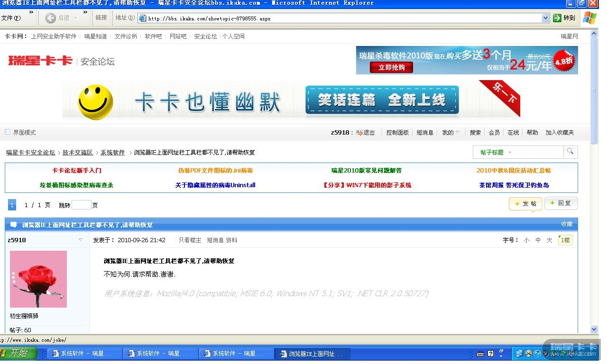Go to 瑞星卡卡安全论坛 breadcrumb
The height and width of the screenshot is (364, 607).
tap(31, 153)
